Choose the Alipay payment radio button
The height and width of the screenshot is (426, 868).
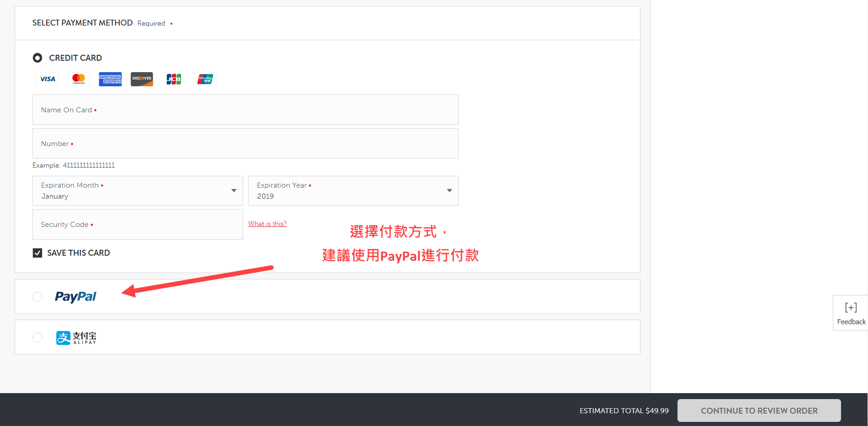(37, 337)
